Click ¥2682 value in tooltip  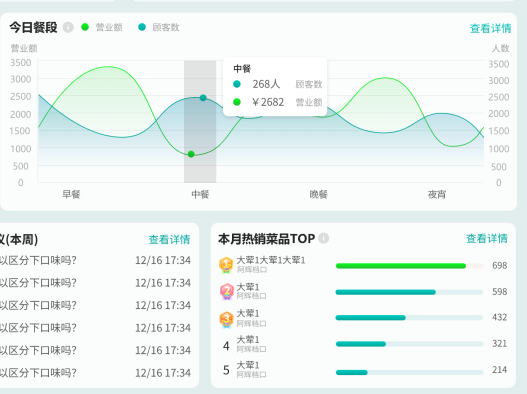(268, 102)
